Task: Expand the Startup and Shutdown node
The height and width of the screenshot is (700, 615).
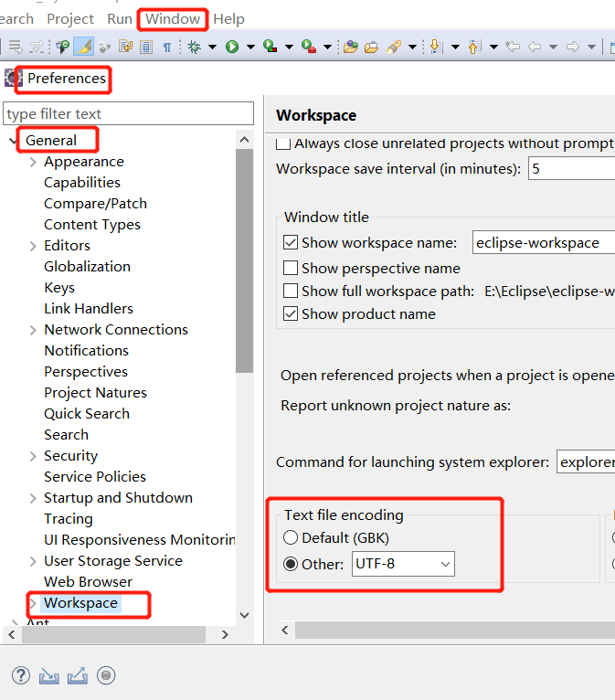Action: (33, 498)
